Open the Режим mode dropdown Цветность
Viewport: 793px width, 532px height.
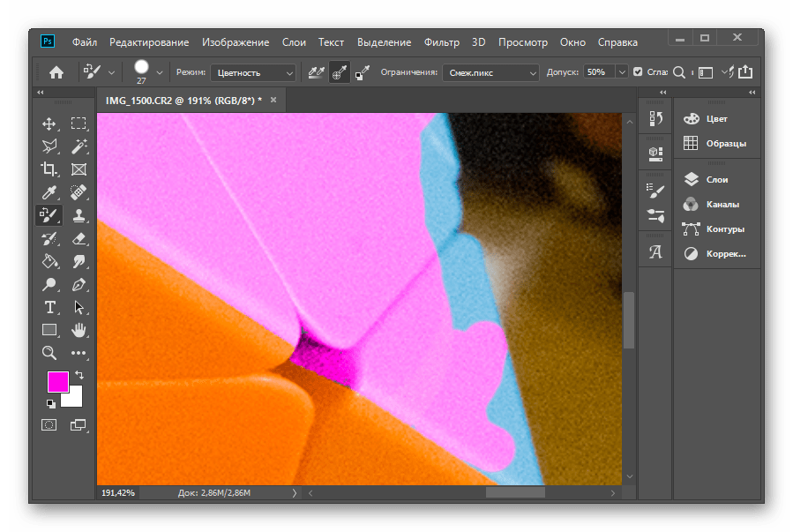253,73
